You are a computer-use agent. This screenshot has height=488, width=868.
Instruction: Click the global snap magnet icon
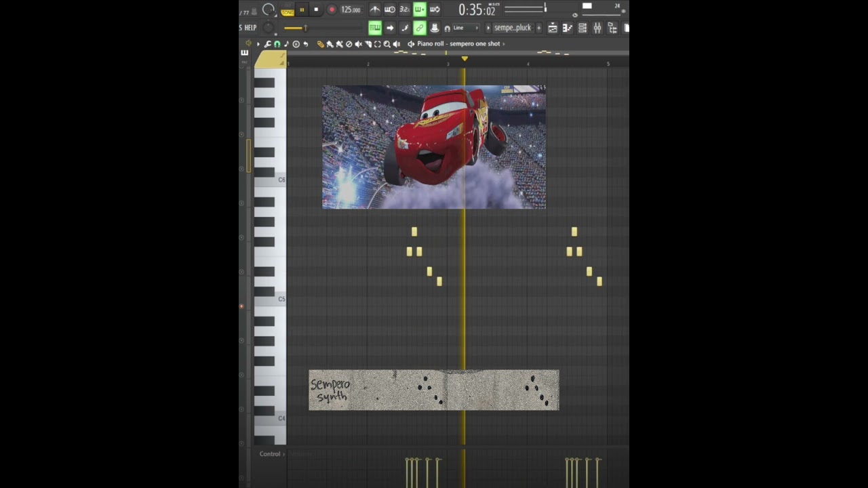(448, 28)
